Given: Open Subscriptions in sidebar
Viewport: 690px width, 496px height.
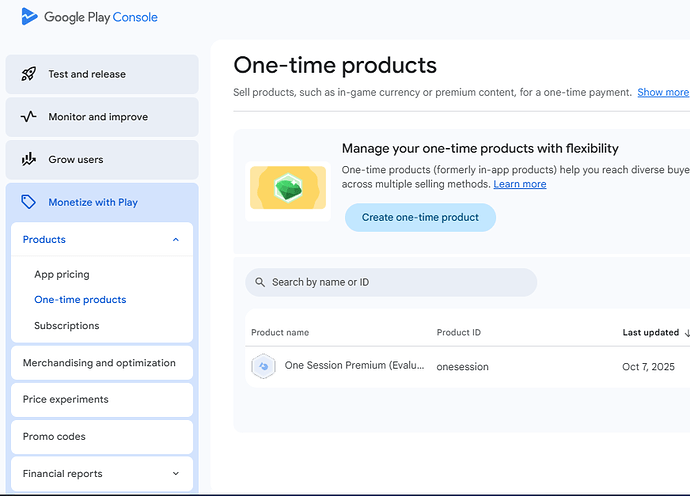Looking at the screenshot, I should (66, 326).
